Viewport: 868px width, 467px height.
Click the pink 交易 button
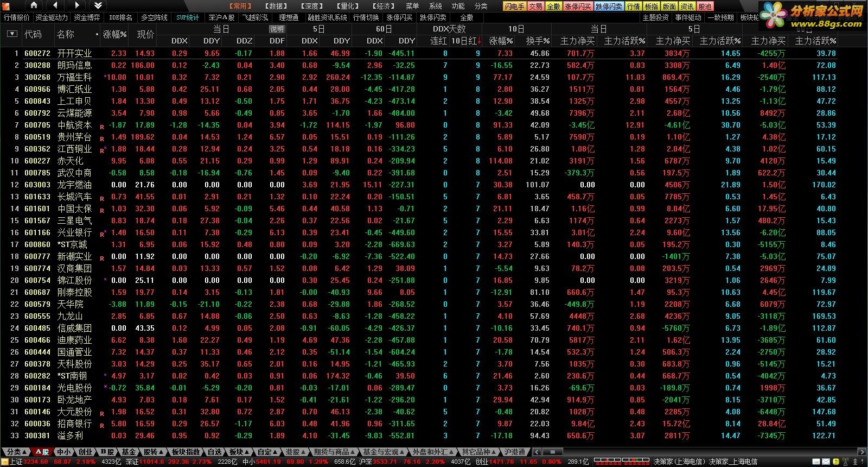pyautogui.click(x=535, y=7)
